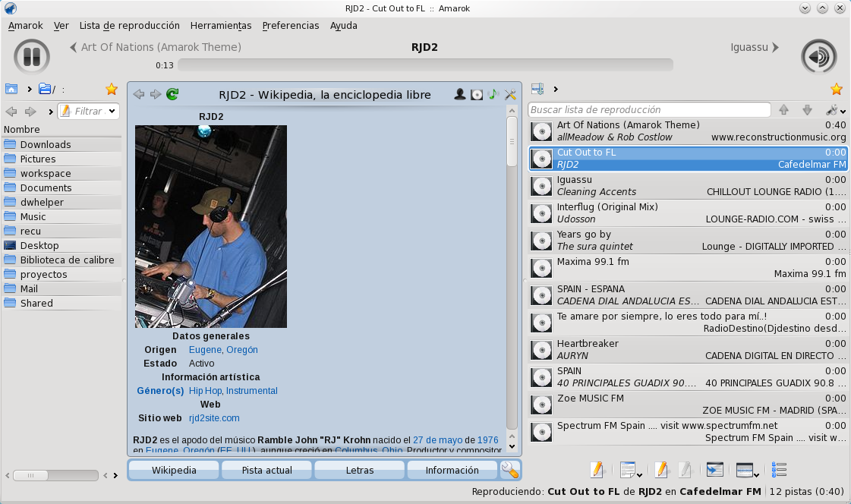Open the Herramientas menu
This screenshot has height=504, width=851.
[x=221, y=26]
